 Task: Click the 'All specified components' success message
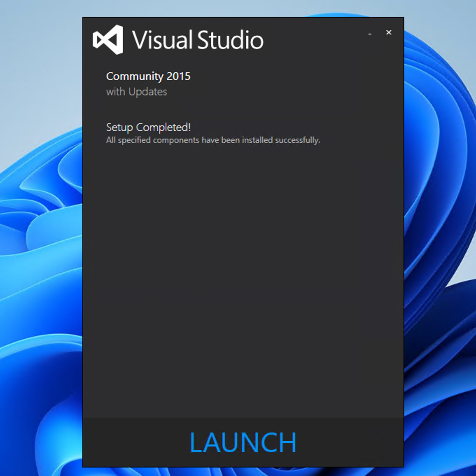point(213,140)
